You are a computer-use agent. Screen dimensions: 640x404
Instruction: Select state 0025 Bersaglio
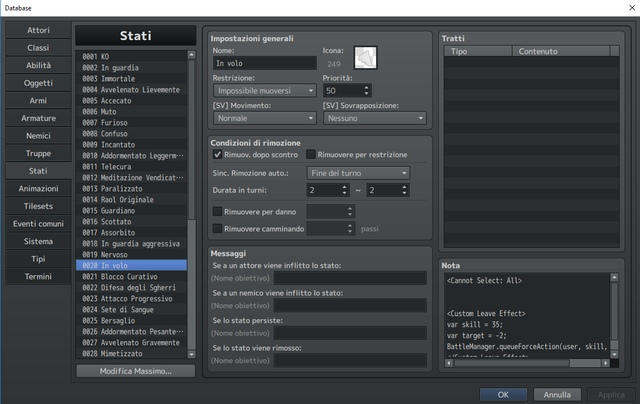point(131,321)
